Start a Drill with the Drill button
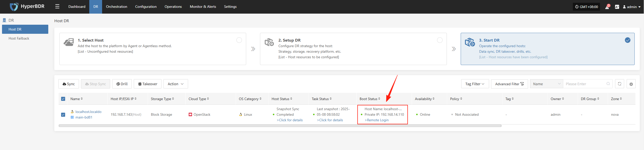Image resolution: width=644 pixels, height=150 pixels. [122, 84]
